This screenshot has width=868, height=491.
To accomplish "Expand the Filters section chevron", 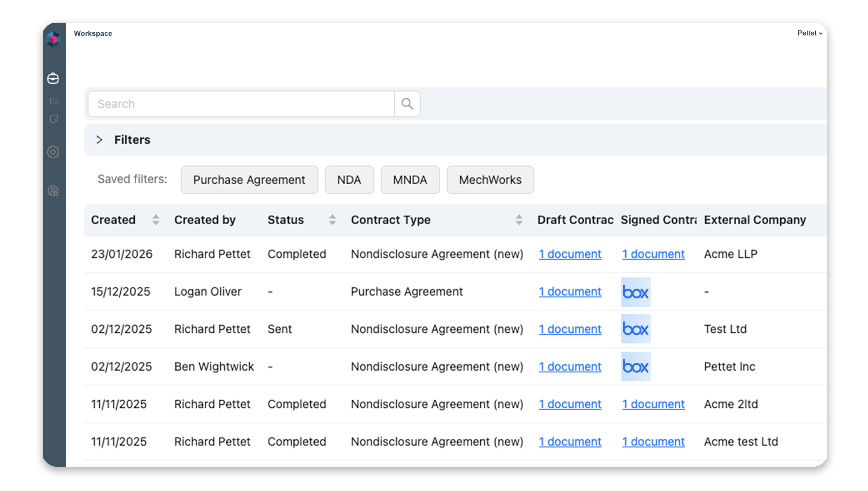I will 99,140.
